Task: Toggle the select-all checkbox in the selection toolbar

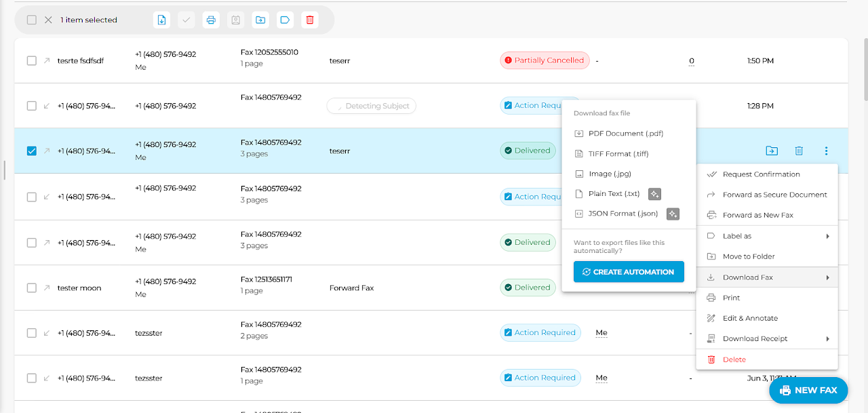Action: click(x=31, y=20)
